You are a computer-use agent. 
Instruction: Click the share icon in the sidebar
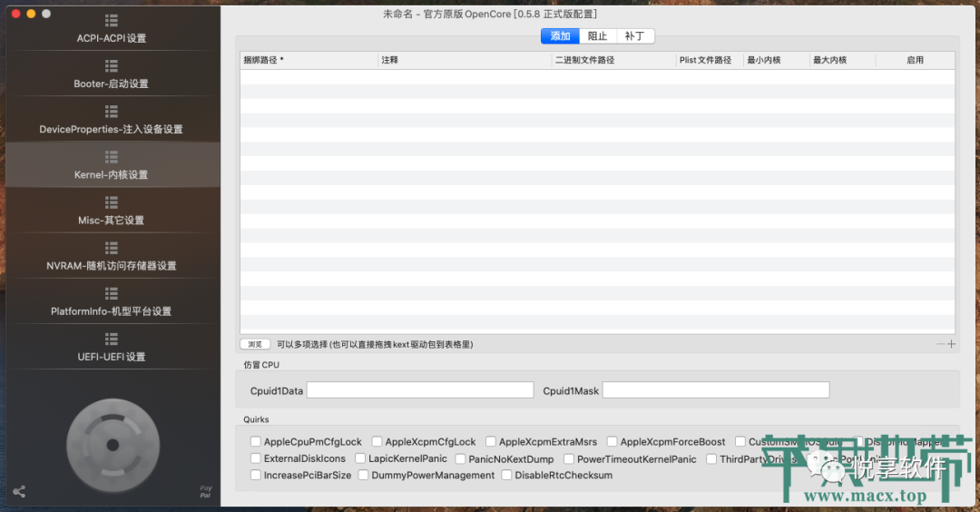click(19, 491)
